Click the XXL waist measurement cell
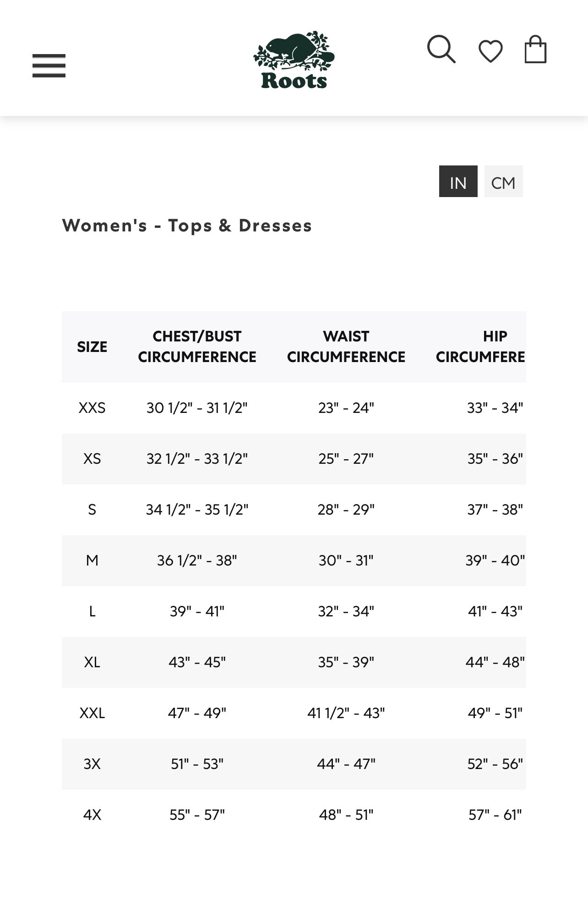588x901 pixels. [x=346, y=713]
